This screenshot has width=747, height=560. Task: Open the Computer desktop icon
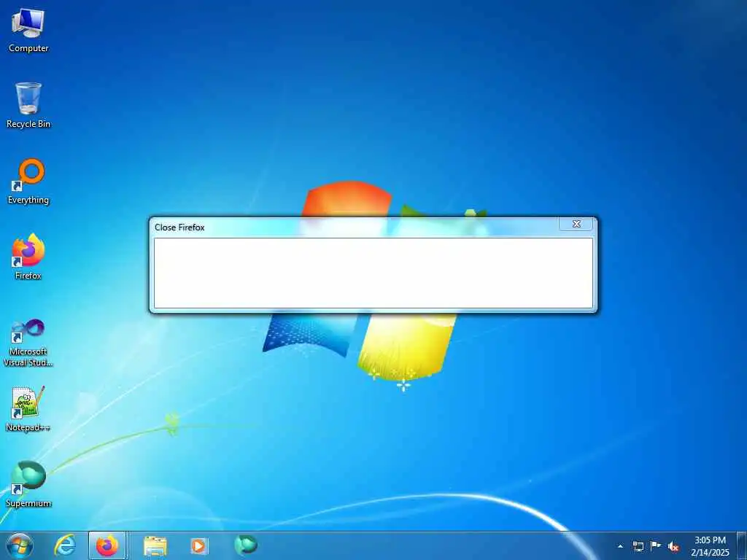coord(28,29)
